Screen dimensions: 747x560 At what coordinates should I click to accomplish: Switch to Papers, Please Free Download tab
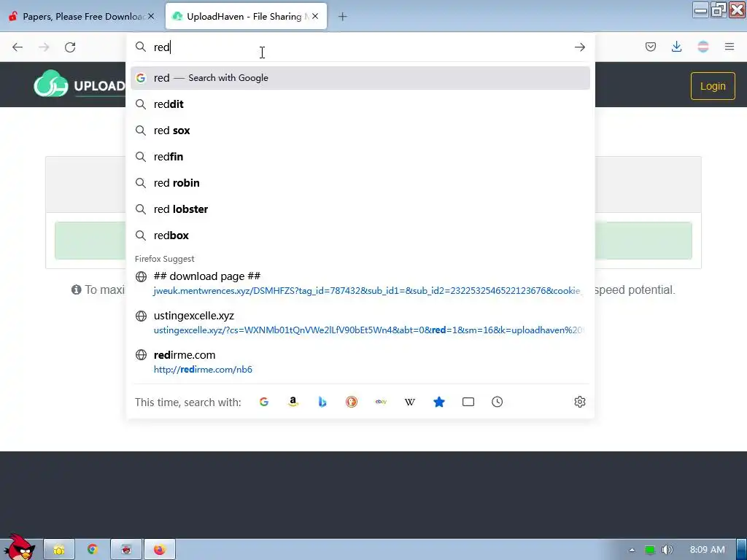pos(82,16)
